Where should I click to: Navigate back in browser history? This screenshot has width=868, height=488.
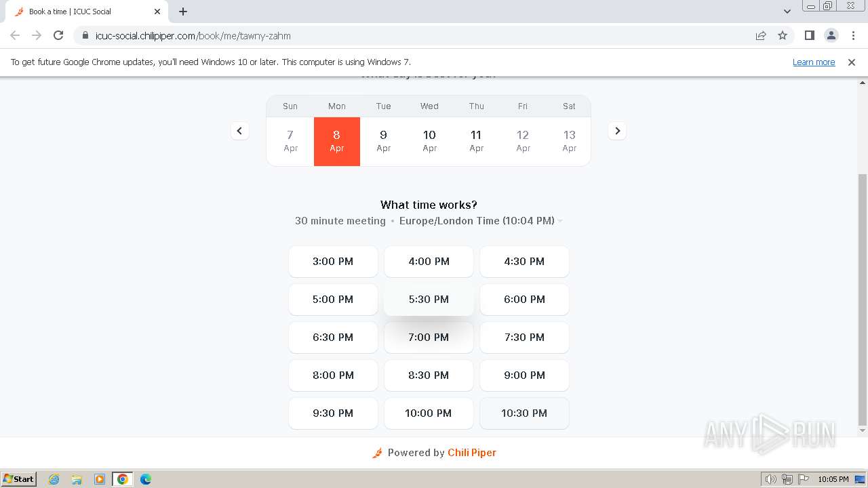[x=15, y=35]
